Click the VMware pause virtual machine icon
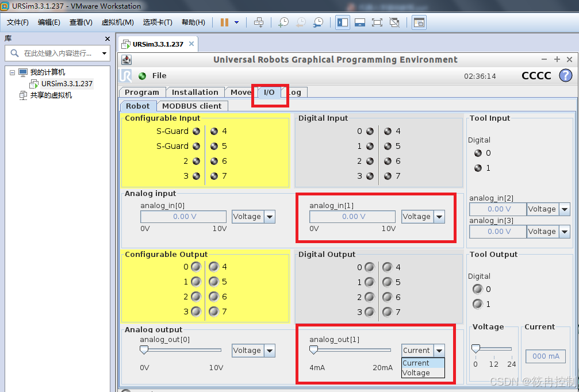579x392 pixels. pyautogui.click(x=224, y=22)
